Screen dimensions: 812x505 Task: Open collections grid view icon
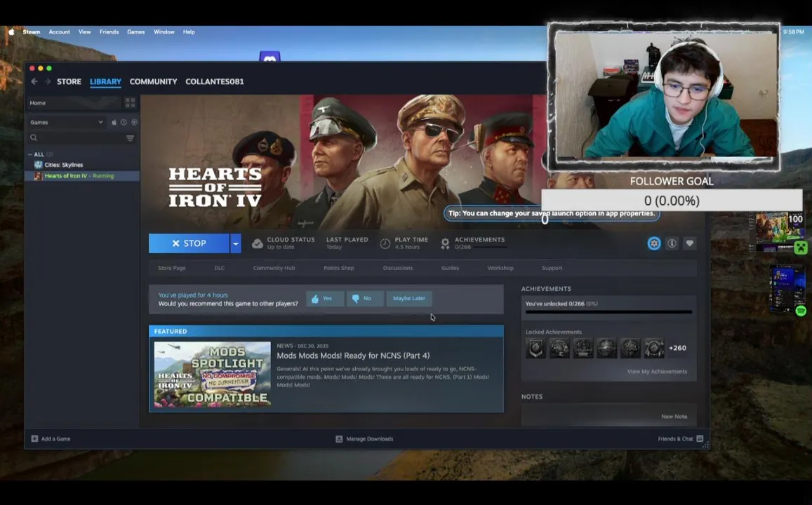[x=130, y=103]
